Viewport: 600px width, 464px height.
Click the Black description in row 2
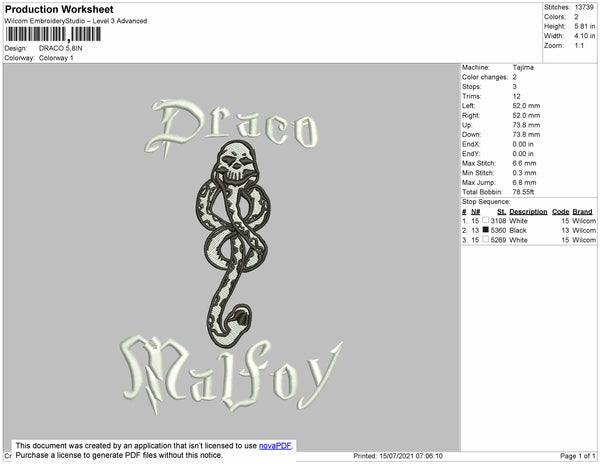518,230
